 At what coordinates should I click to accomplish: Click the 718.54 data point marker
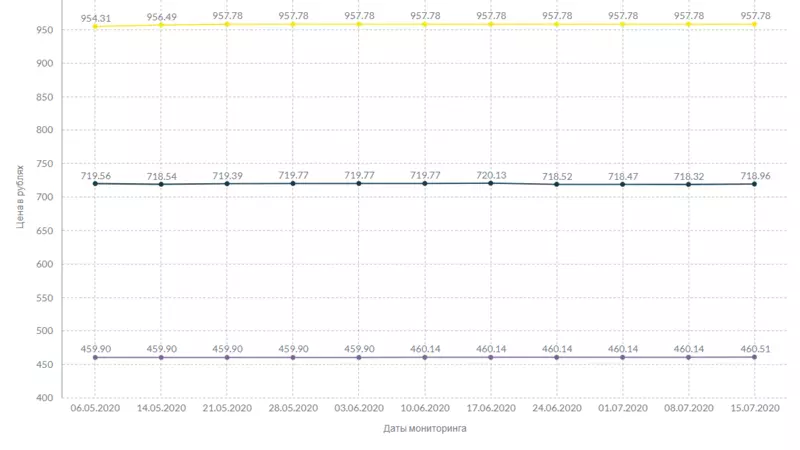161,184
